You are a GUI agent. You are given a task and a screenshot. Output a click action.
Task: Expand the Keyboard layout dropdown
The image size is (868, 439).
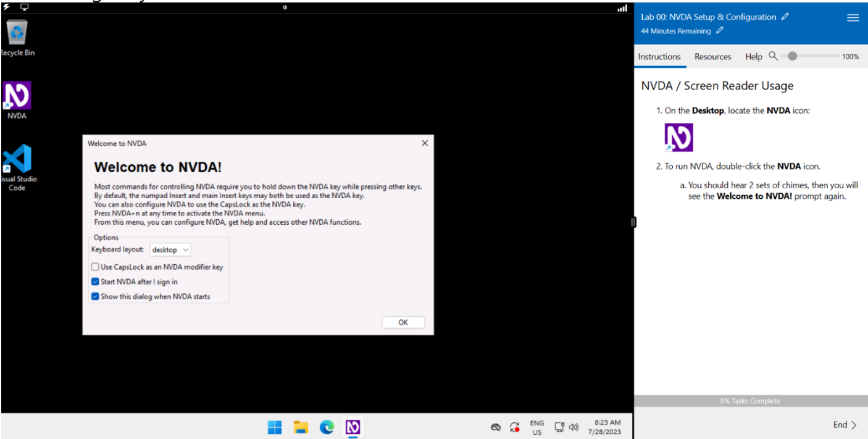click(170, 250)
